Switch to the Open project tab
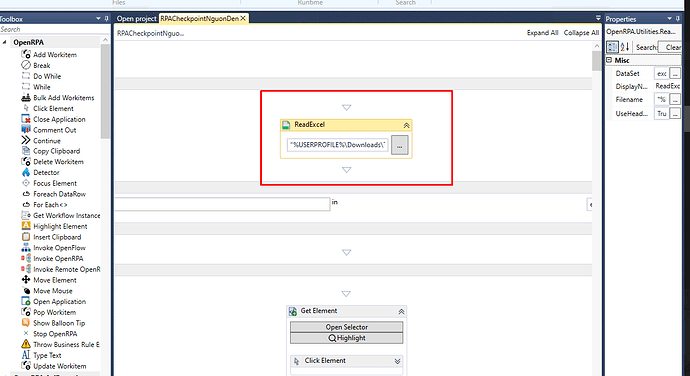Image resolution: width=690 pixels, height=376 pixels. point(136,18)
